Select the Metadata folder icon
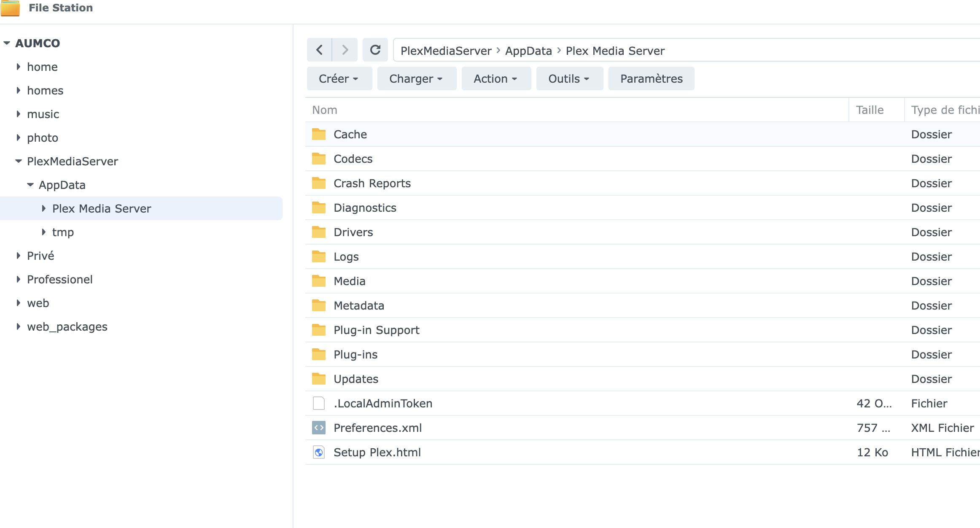The height and width of the screenshot is (528, 980). tap(319, 305)
